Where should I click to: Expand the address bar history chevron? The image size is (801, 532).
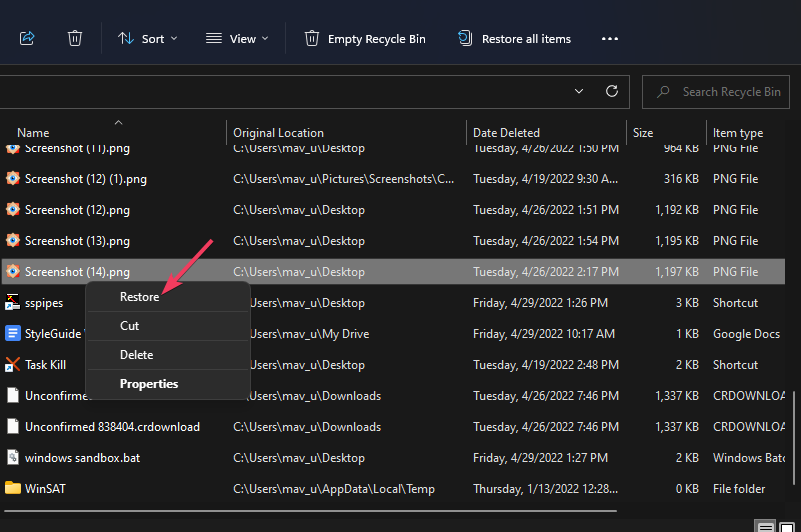click(579, 91)
